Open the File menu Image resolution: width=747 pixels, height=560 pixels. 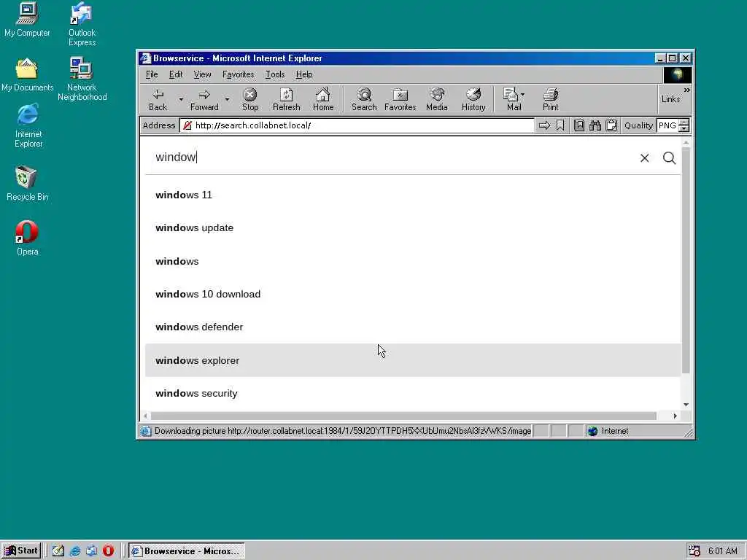click(x=152, y=74)
